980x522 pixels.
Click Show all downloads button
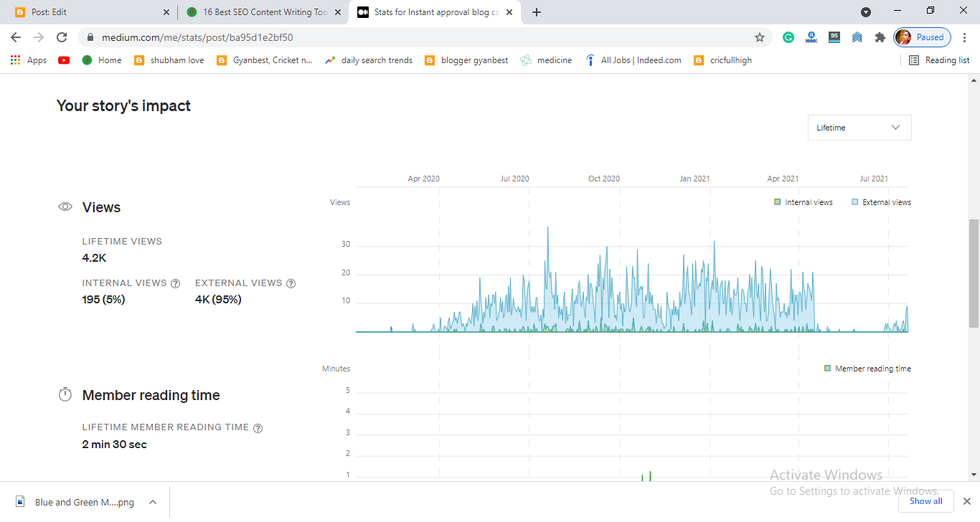[x=925, y=501]
